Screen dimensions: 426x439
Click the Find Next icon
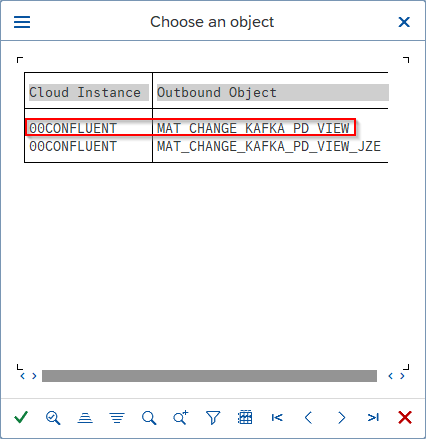pyautogui.click(x=181, y=417)
